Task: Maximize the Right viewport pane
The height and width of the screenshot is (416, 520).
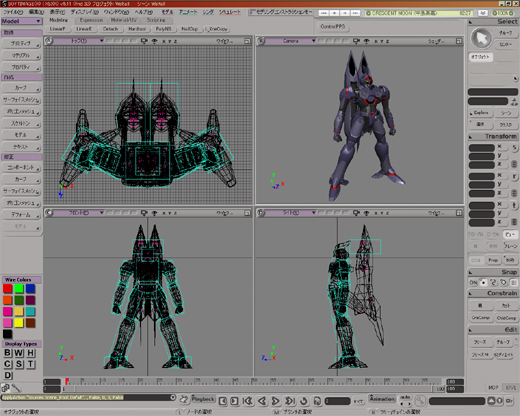Action: (x=459, y=213)
